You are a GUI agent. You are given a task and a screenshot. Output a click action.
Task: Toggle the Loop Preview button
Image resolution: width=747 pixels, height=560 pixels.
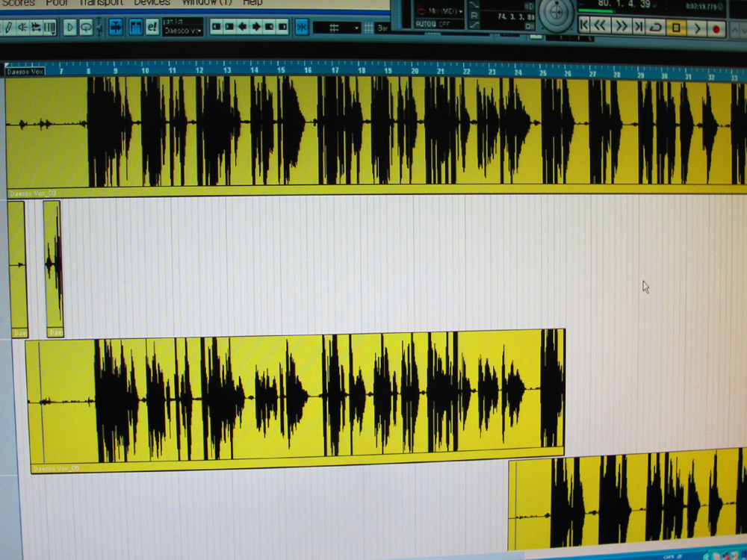pyautogui.click(x=86, y=27)
